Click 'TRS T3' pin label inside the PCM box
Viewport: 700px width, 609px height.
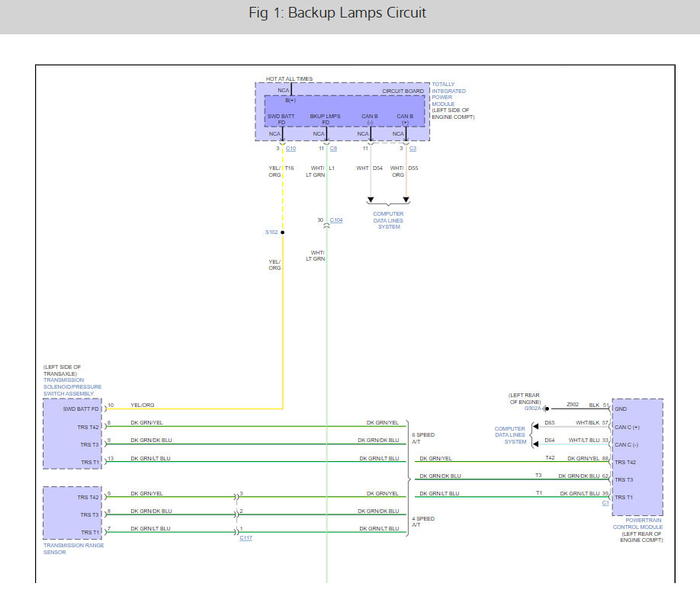(624, 479)
